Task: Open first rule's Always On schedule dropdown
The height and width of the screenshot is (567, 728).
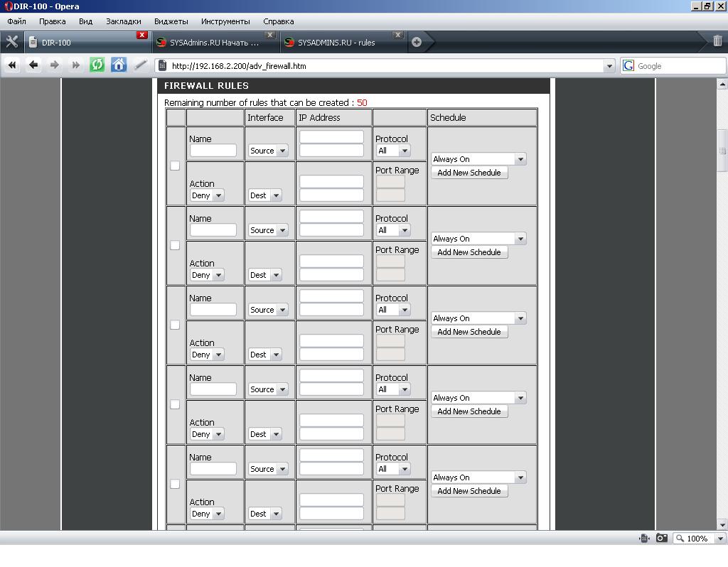Action: coord(478,159)
